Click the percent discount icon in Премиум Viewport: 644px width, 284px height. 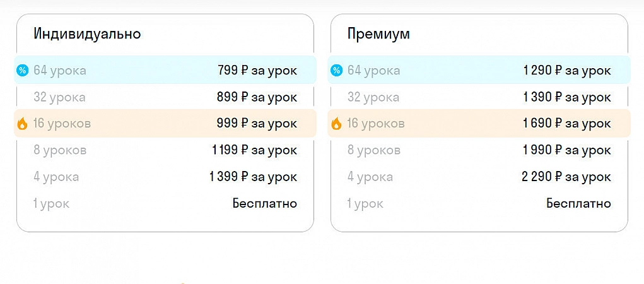[x=336, y=70]
